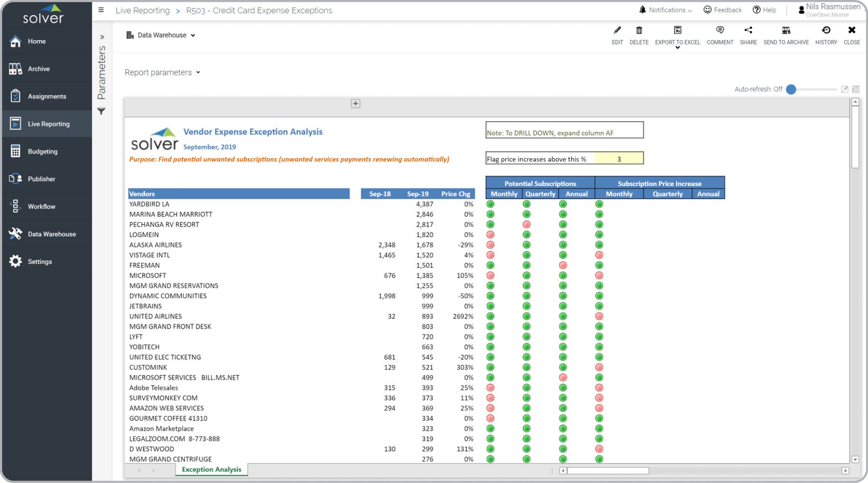This screenshot has height=483, width=868.
Task: Open Nils Rasmussen user menu
Action: click(x=829, y=10)
